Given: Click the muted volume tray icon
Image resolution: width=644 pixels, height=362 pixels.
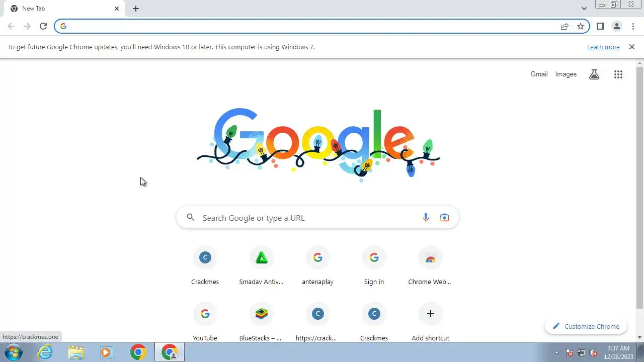Looking at the screenshot, I should coord(594,352).
